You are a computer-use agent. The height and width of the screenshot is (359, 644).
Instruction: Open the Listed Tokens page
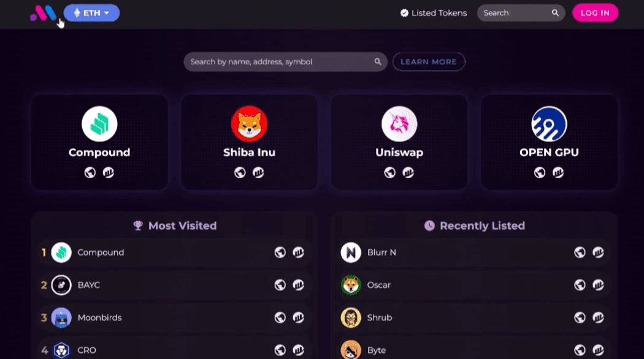click(x=433, y=13)
